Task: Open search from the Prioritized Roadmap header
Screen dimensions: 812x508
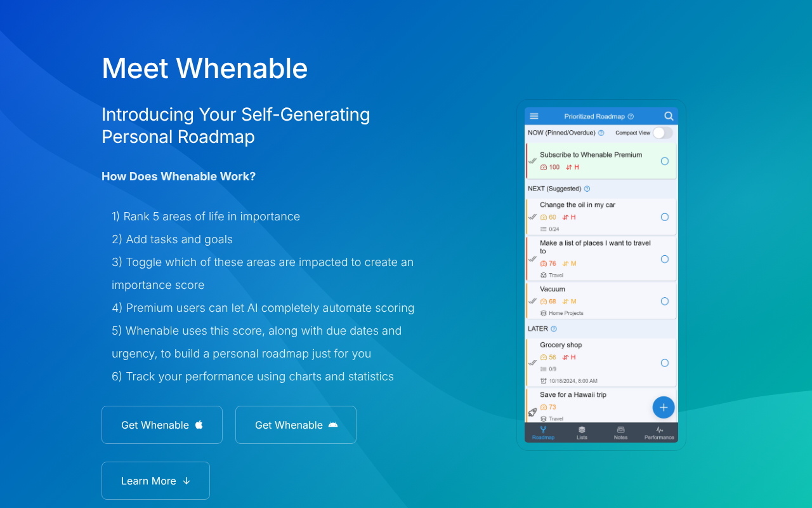Action: tap(669, 116)
